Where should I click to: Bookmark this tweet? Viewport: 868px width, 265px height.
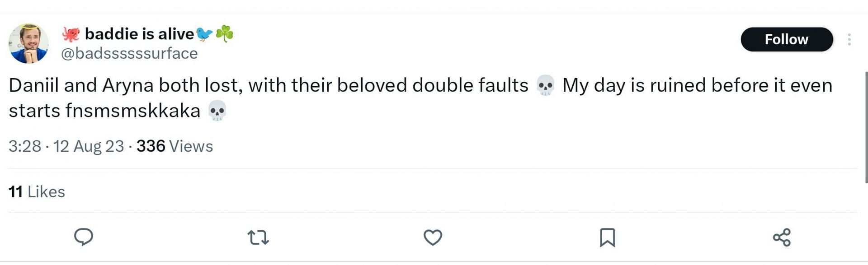pyautogui.click(x=607, y=237)
